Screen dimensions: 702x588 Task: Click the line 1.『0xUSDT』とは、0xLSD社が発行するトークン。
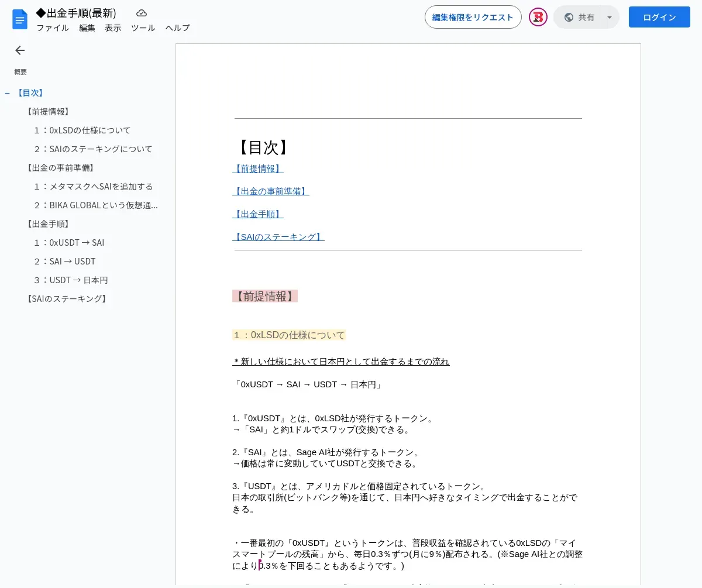coord(333,418)
